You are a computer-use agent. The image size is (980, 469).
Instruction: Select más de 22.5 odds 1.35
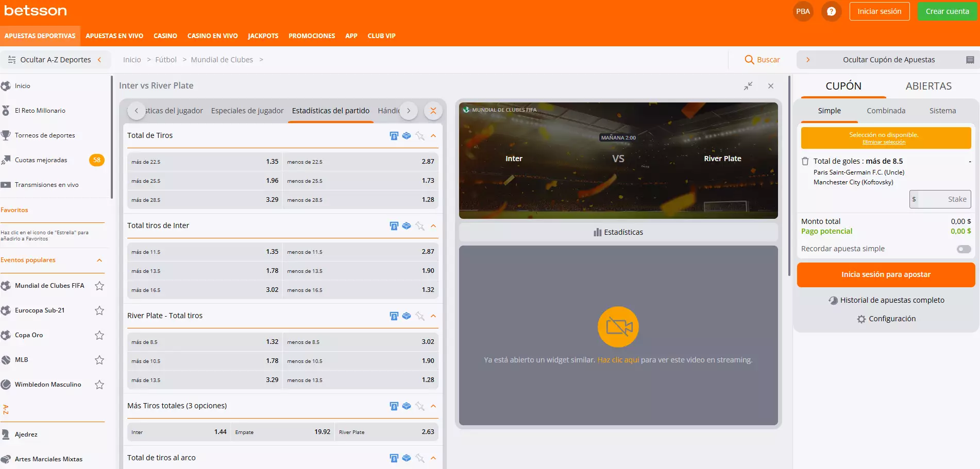[205, 162]
